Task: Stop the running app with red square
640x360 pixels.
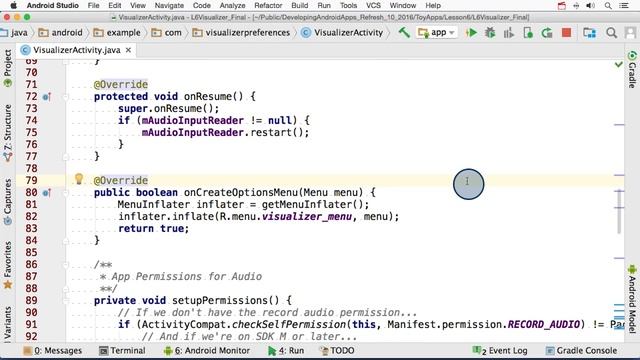Action: (x=566, y=33)
